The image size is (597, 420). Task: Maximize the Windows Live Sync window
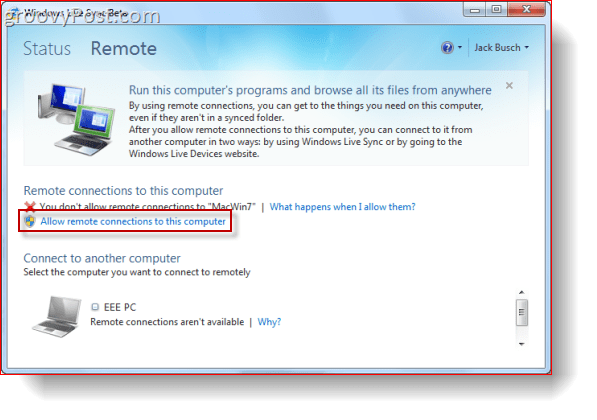coord(496,9)
